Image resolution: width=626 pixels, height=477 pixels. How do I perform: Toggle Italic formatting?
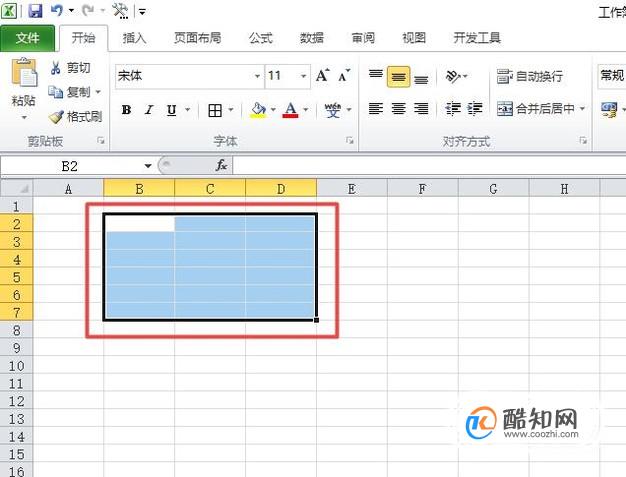point(149,110)
